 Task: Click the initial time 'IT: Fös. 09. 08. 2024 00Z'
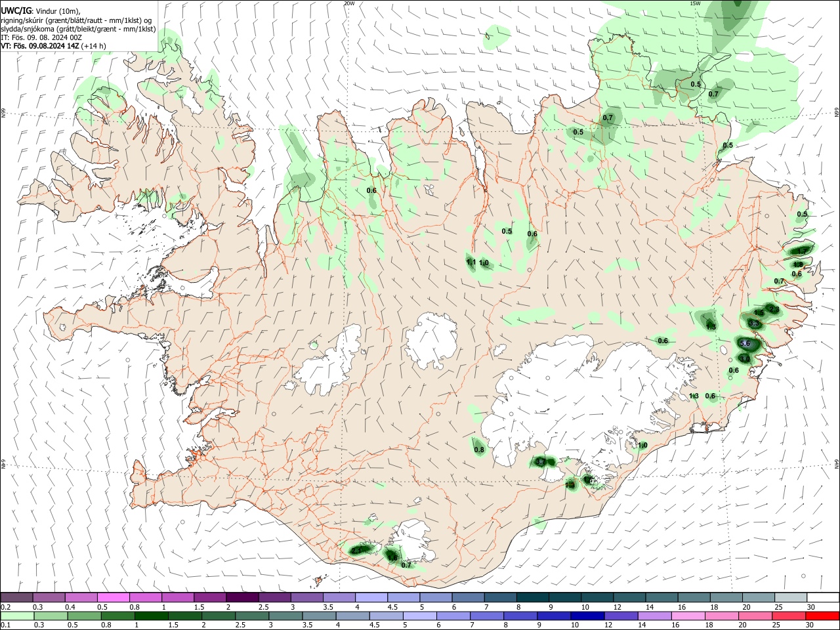(x=41, y=37)
